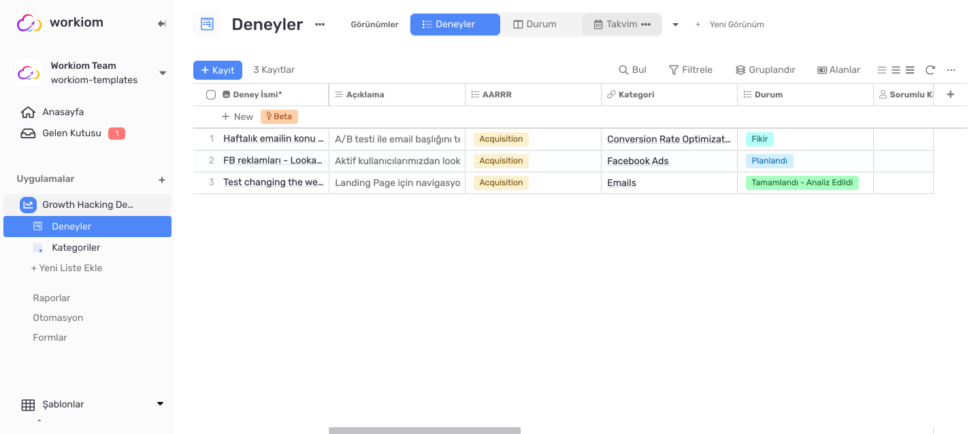This screenshot has height=434, width=980.
Task: Toggle compact row height view
Action: coord(881,69)
